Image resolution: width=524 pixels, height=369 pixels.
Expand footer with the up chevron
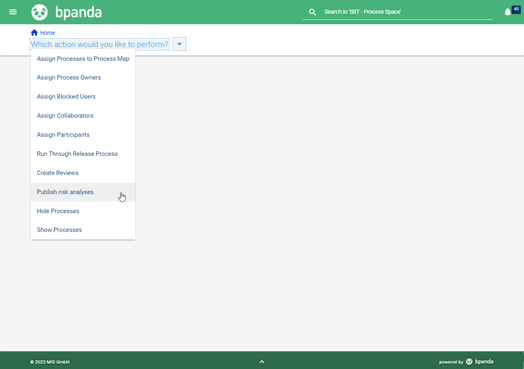click(262, 362)
